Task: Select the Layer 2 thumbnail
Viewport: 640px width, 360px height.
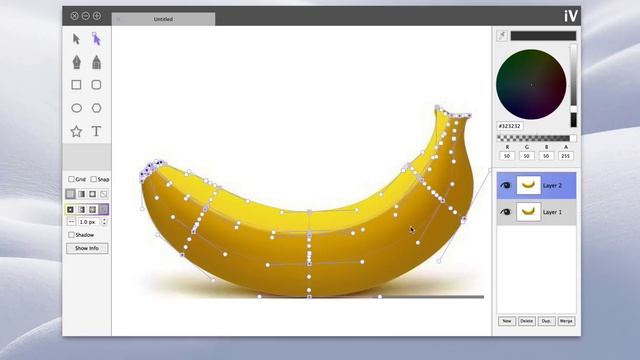Action: [x=529, y=185]
